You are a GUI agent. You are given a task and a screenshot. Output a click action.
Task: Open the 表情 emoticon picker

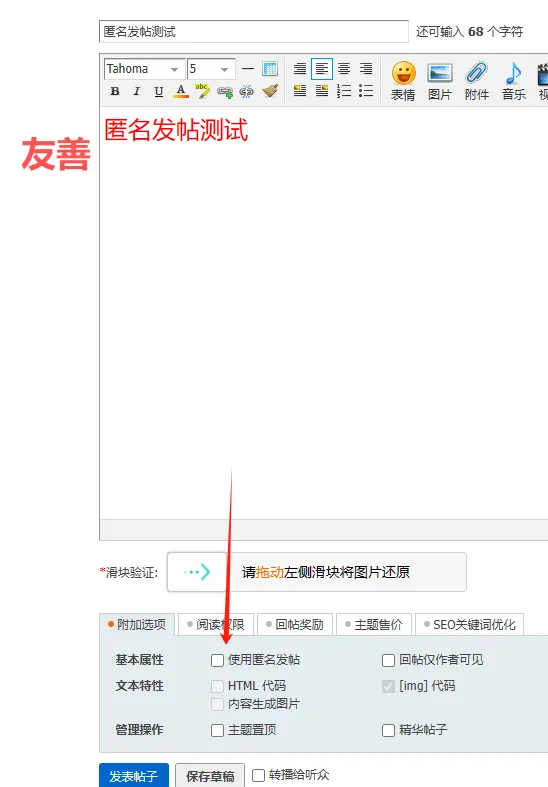coord(403,81)
